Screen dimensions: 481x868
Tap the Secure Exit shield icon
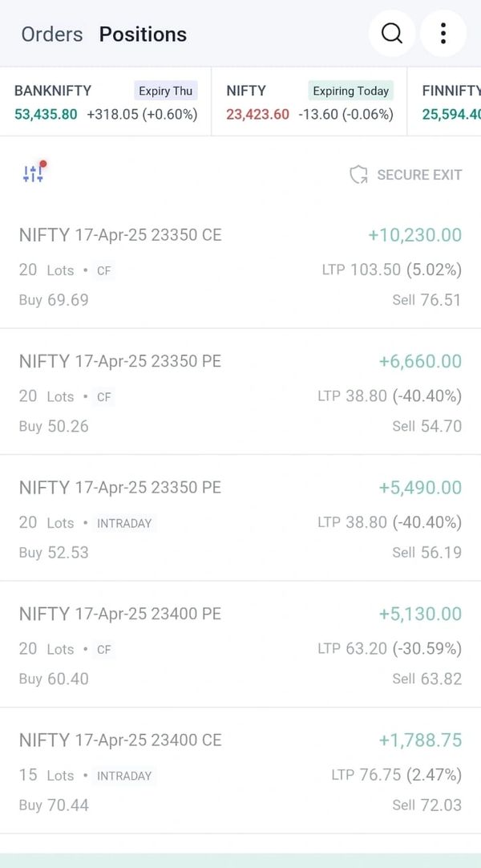pos(358,175)
